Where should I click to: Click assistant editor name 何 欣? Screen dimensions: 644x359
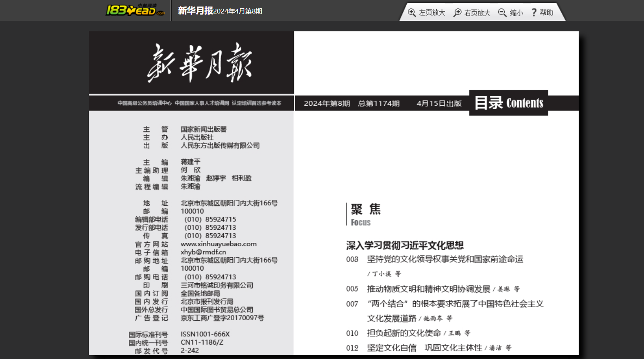point(191,170)
